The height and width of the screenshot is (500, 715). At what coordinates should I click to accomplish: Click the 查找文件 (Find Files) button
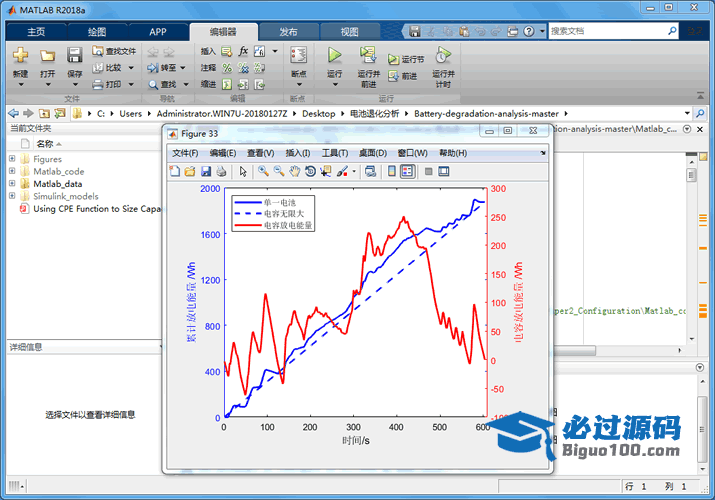point(114,51)
